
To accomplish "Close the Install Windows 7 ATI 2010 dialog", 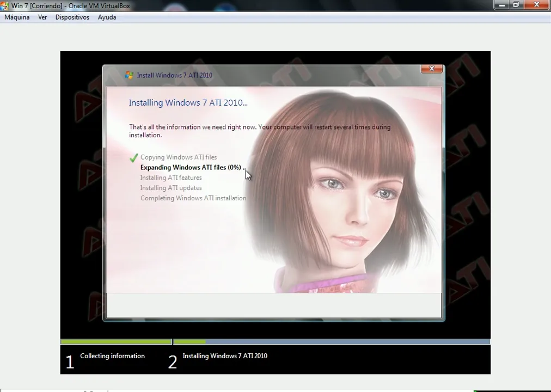I will point(432,69).
